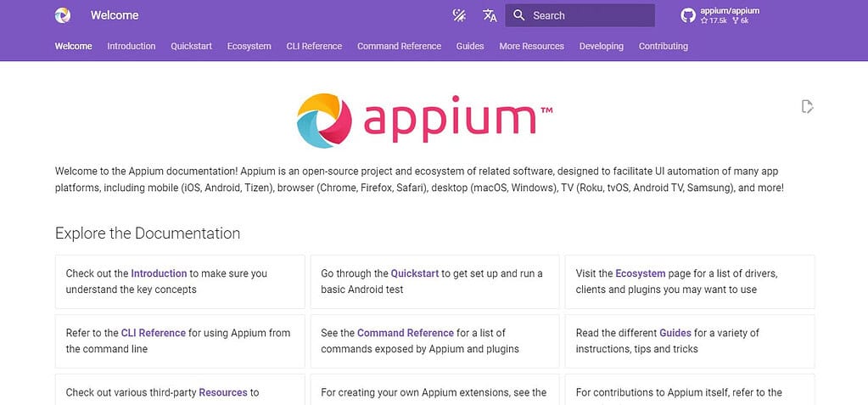
Task: Open the Command Reference tab
Action: click(399, 47)
